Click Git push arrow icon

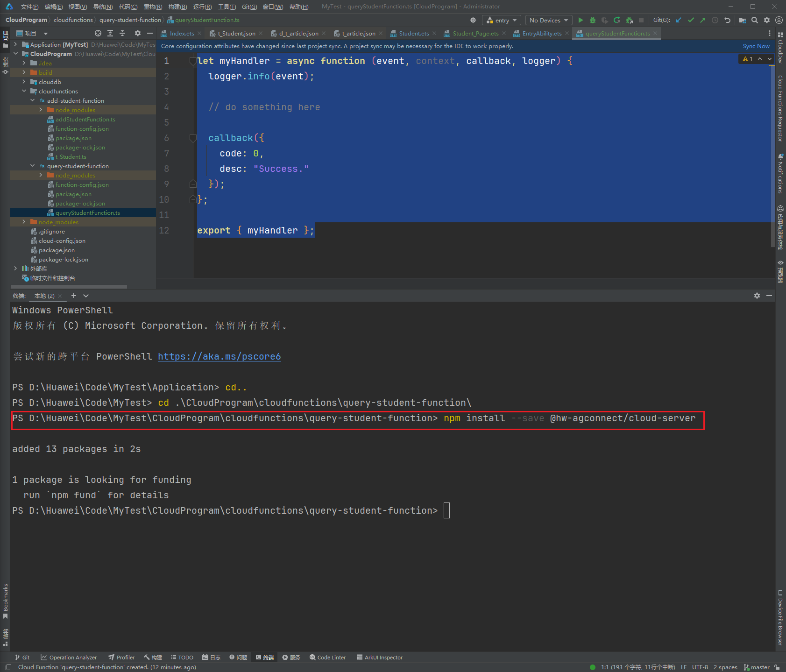[703, 20]
